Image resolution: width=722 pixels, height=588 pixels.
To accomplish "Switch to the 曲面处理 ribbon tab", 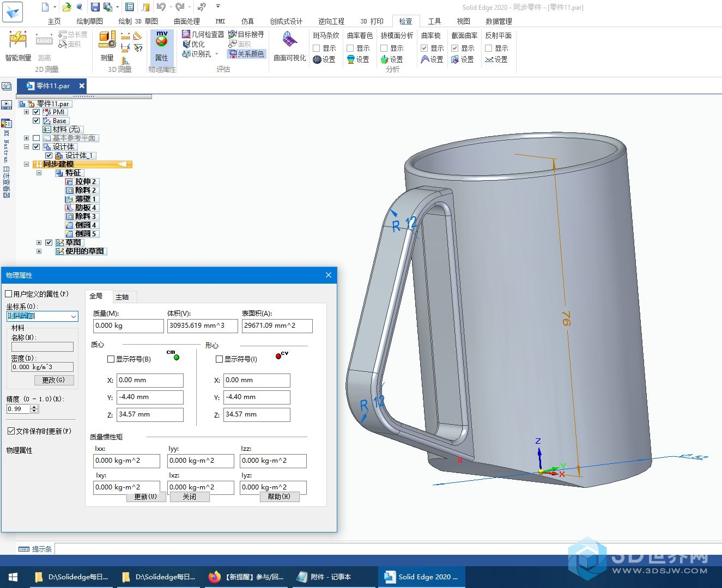I will pyautogui.click(x=187, y=21).
